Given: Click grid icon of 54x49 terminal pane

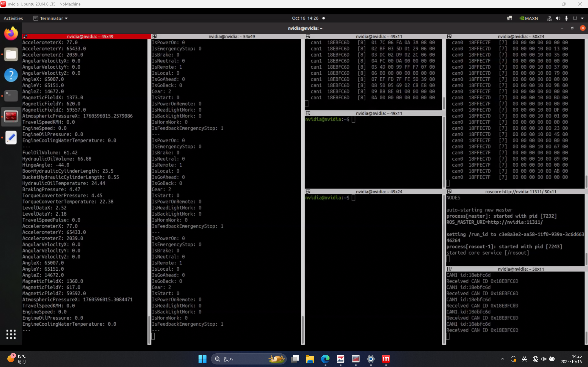Looking at the screenshot, I should [155, 36].
